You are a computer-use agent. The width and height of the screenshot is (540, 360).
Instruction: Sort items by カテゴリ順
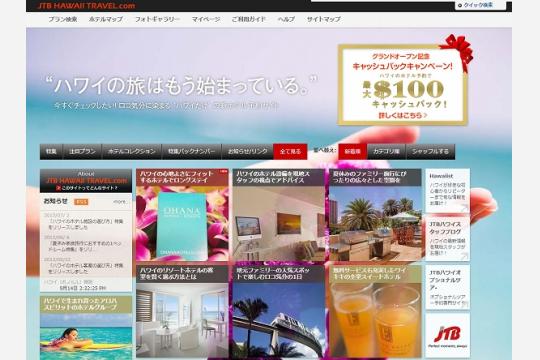click(386, 152)
